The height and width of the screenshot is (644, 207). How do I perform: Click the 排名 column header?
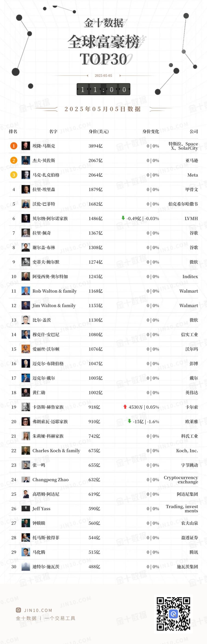[x=13, y=132]
